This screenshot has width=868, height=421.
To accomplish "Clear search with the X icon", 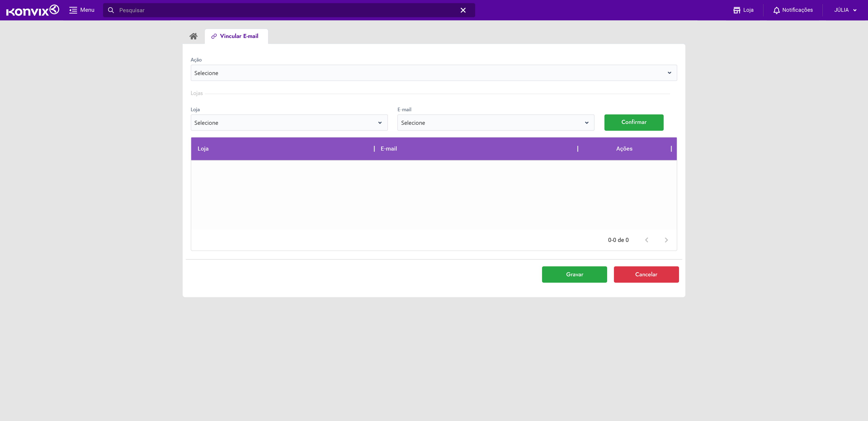I will (x=463, y=10).
